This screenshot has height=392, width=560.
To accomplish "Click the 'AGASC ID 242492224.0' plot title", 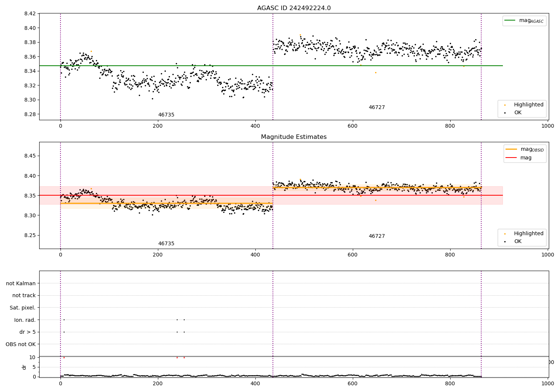I will (x=294, y=8).
